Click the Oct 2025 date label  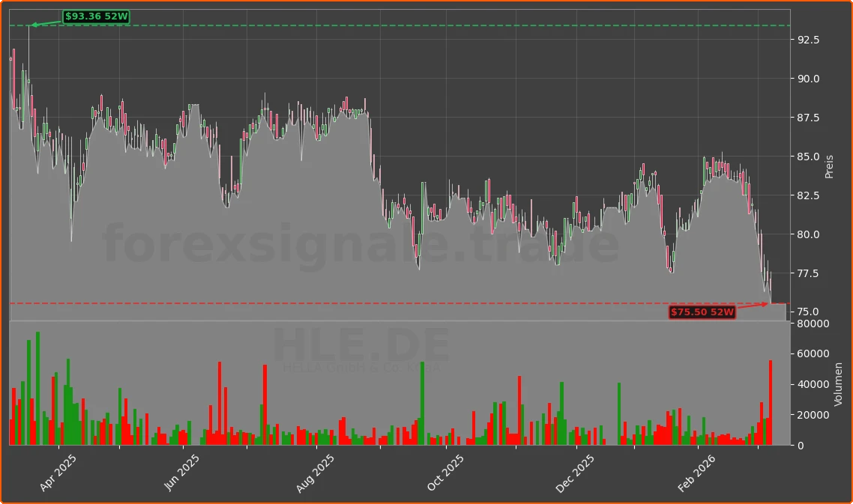(444, 467)
